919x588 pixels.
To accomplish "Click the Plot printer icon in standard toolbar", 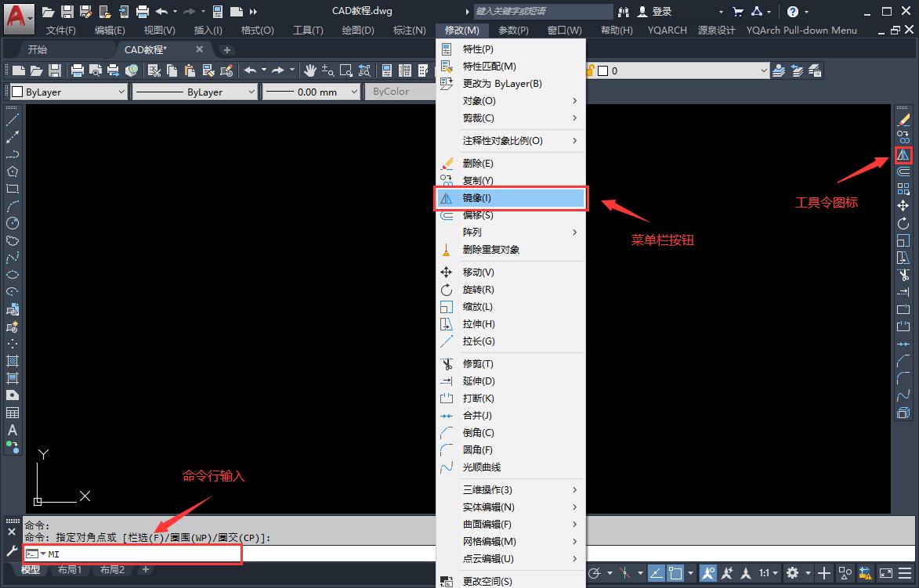I will pos(78,71).
